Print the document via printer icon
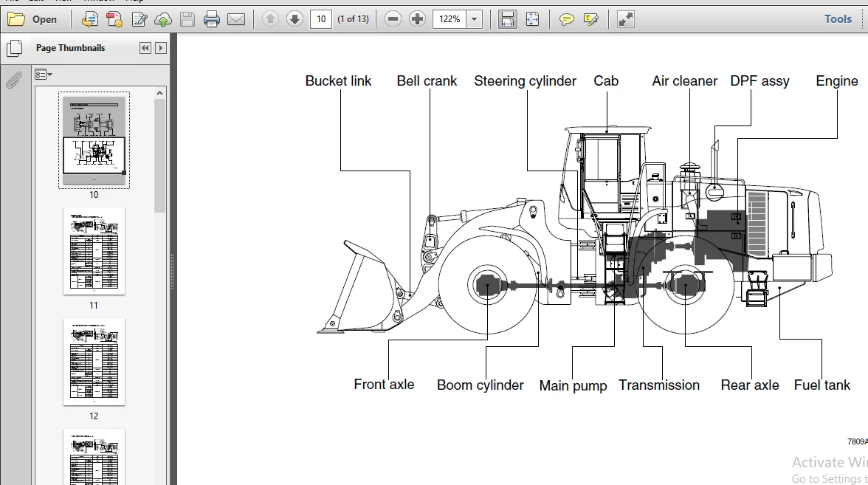Viewport: 868px width, 485px height. tap(211, 19)
